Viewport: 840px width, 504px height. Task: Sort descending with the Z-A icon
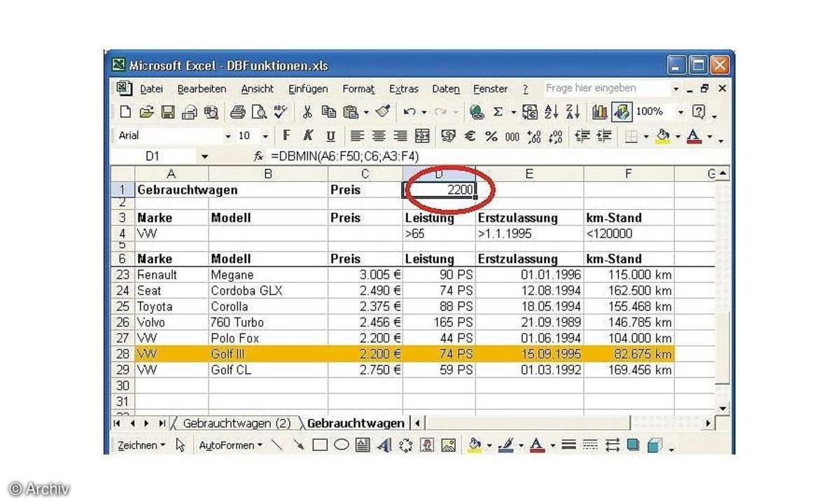click(x=573, y=112)
